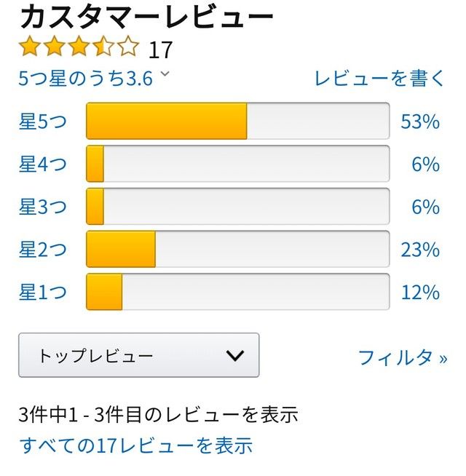This screenshot has height=476, width=466.
Task: Click the review count 17 beside stars
Action: click(160, 49)
